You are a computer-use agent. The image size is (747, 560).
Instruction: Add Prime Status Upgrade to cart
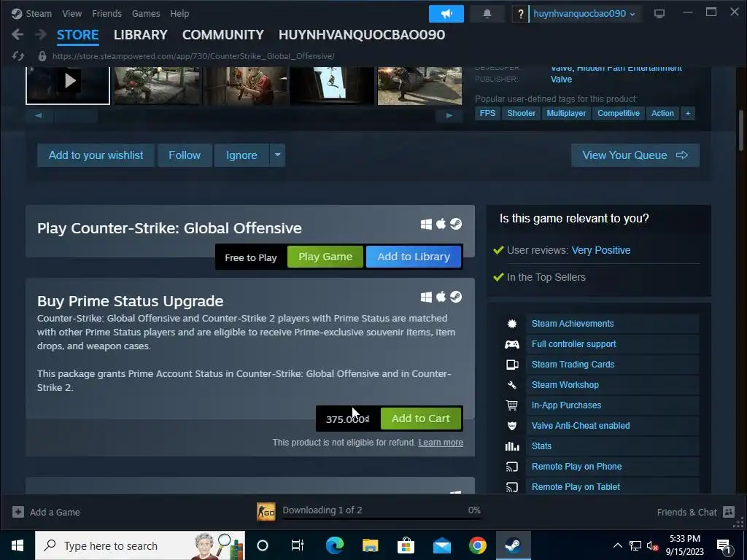[421, 419]
